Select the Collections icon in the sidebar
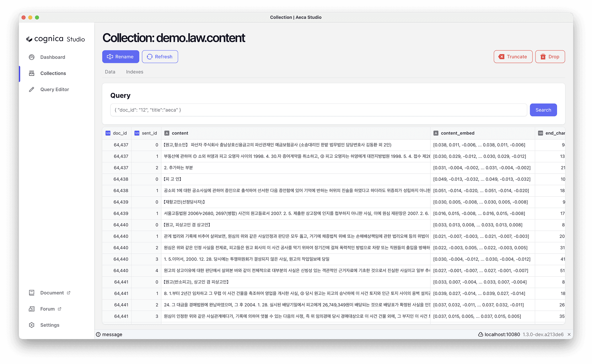This screenshot has width=592, height=364. [31, 73]
